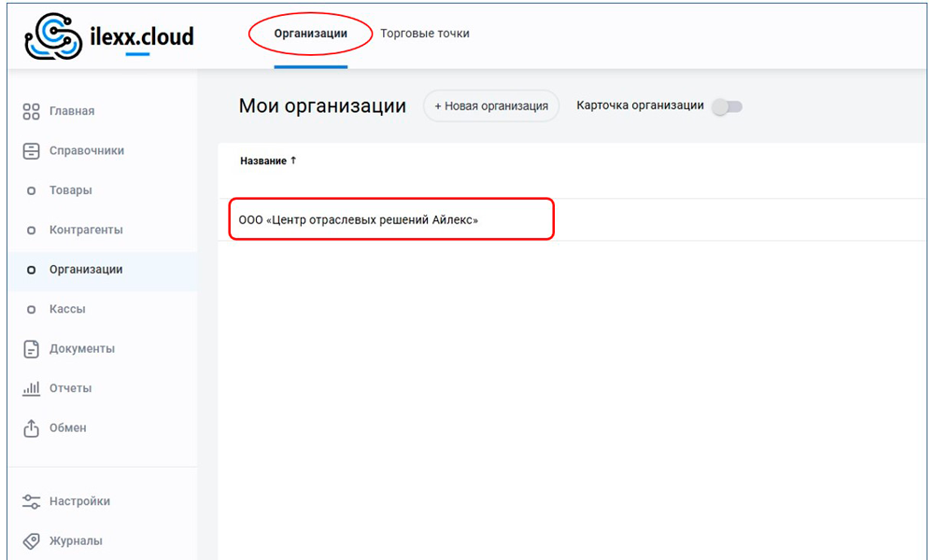Viewport: 934px width, 560px height.
Task: Switch to the Торговые точки tab
Action: (x=424, y=34)
